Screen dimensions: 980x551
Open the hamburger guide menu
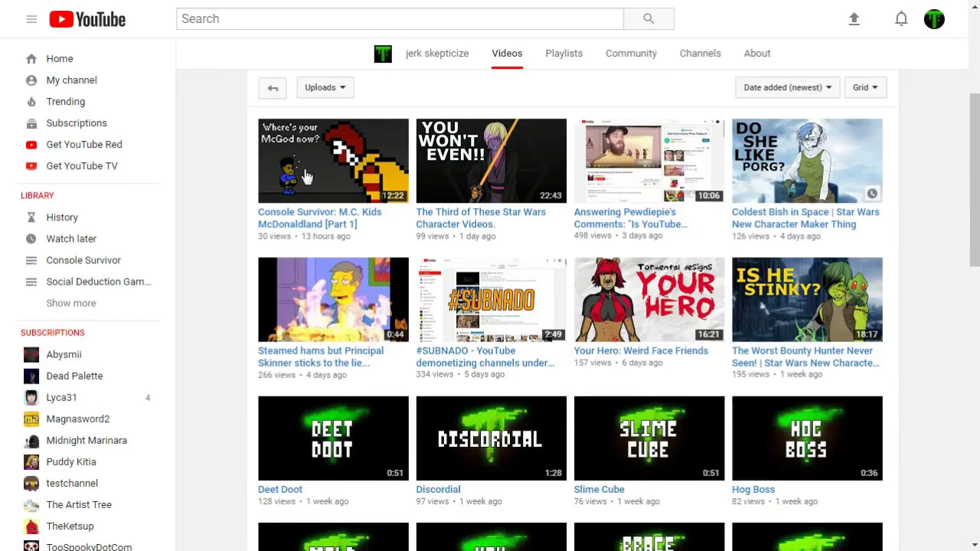[31, 19]
